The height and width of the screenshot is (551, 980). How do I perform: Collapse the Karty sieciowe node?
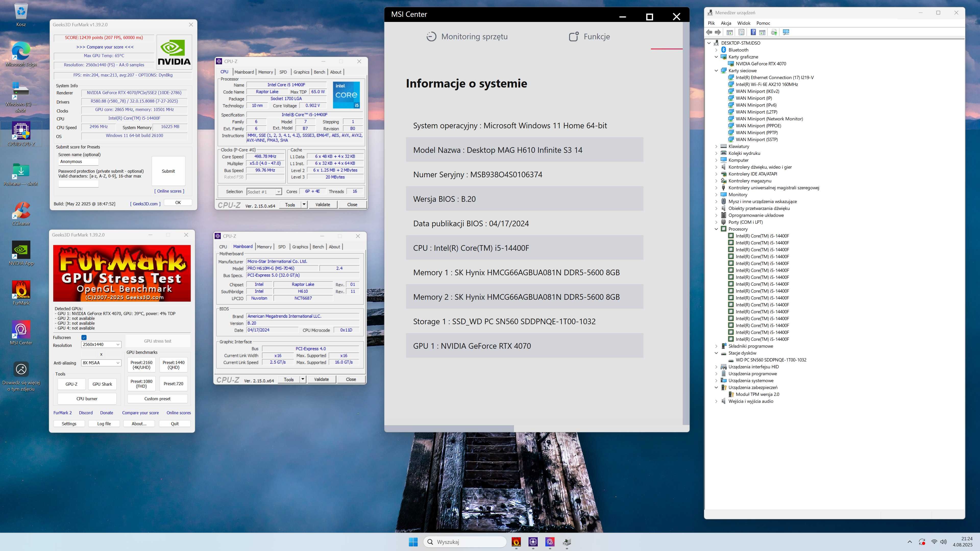pyautogui.click(x=716, y=71)
